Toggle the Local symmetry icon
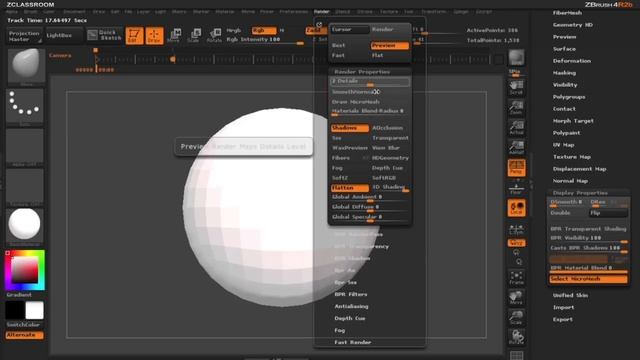 tap(516, 208)
